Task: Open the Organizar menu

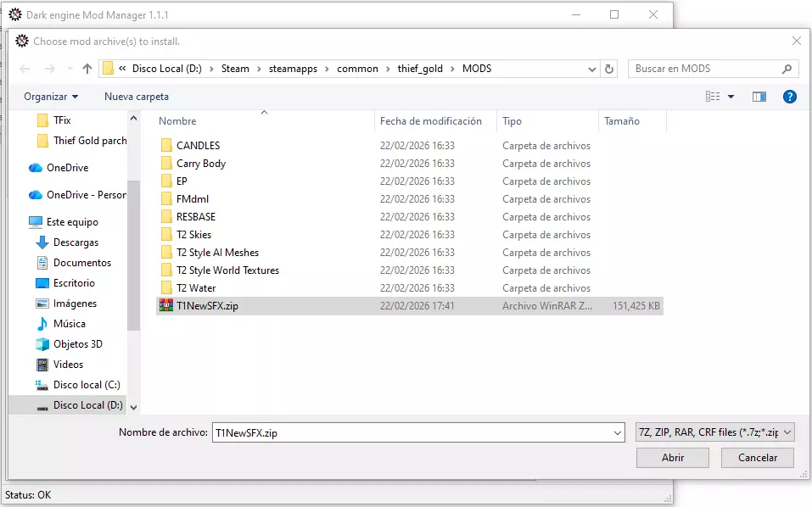Action: 51,97
